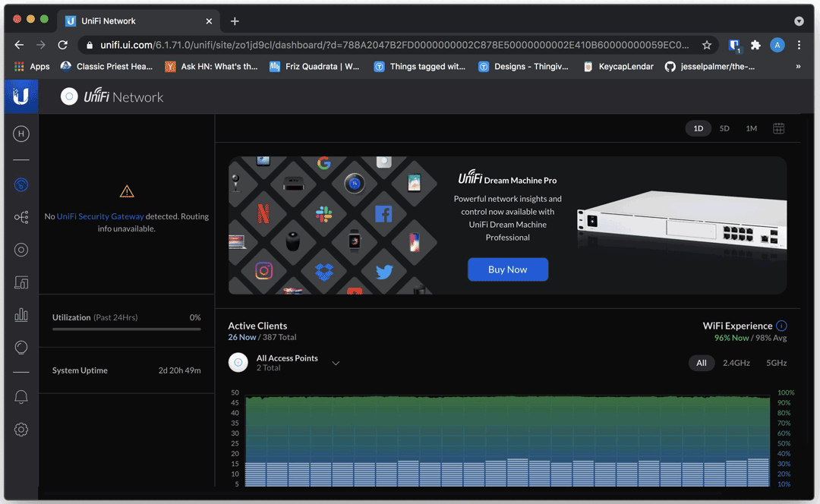Open the site switcher H icon
Viewport: 820px width, 504px height.
pos(21,134)
